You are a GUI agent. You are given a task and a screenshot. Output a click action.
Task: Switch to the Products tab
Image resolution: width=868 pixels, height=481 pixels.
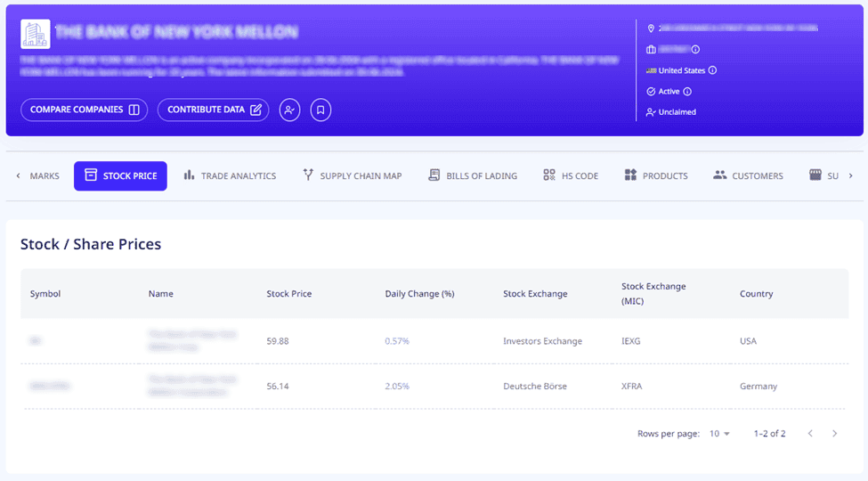pyautogui.click(x=656, y=175)
